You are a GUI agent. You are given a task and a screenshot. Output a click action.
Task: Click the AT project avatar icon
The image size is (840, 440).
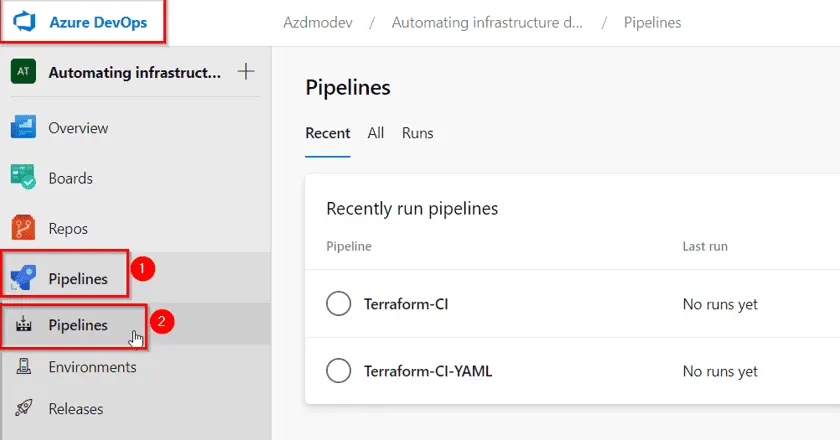(23, 71)
